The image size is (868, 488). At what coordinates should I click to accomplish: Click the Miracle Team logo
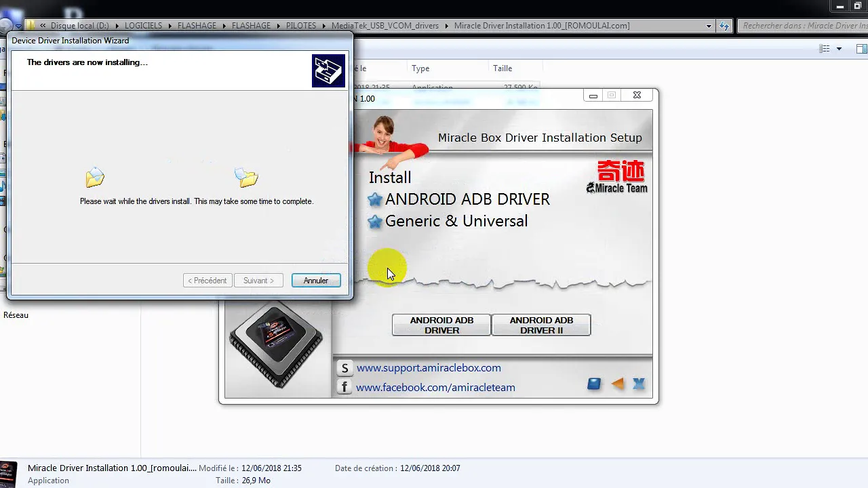click(x=617, y=177)
